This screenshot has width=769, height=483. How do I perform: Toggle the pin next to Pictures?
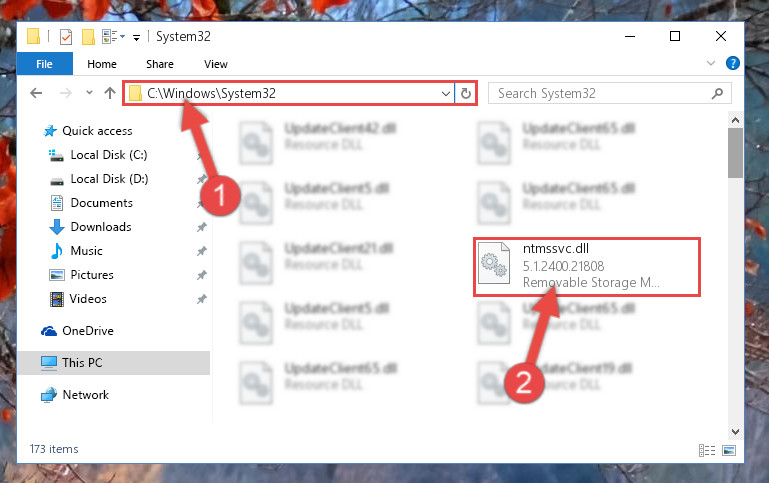(202, 275)
